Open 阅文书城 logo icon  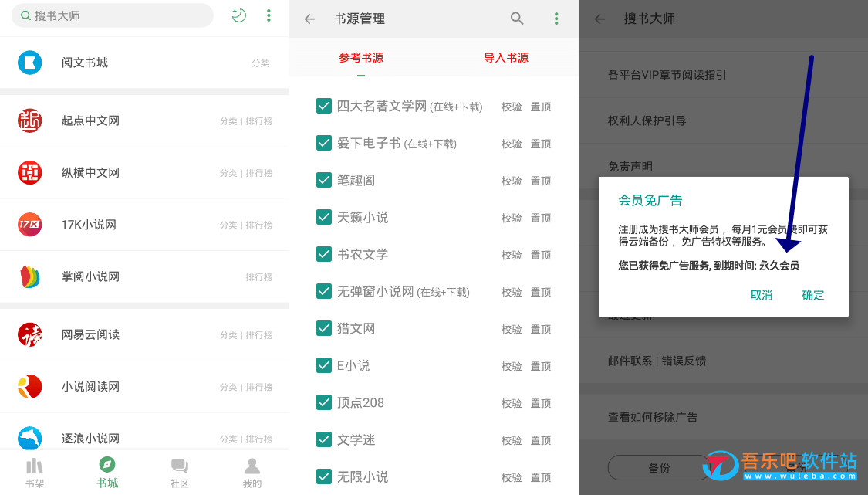pos(30,63)
